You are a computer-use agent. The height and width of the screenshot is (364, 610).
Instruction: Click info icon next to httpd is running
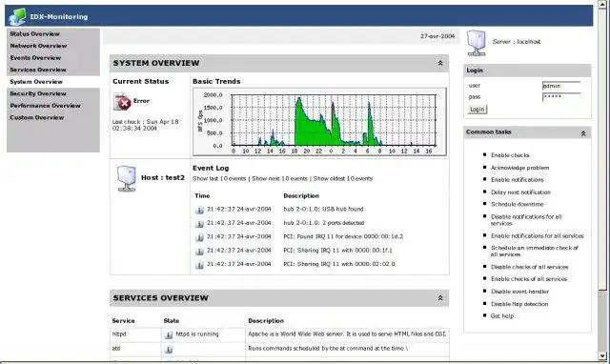pos(169,334)
